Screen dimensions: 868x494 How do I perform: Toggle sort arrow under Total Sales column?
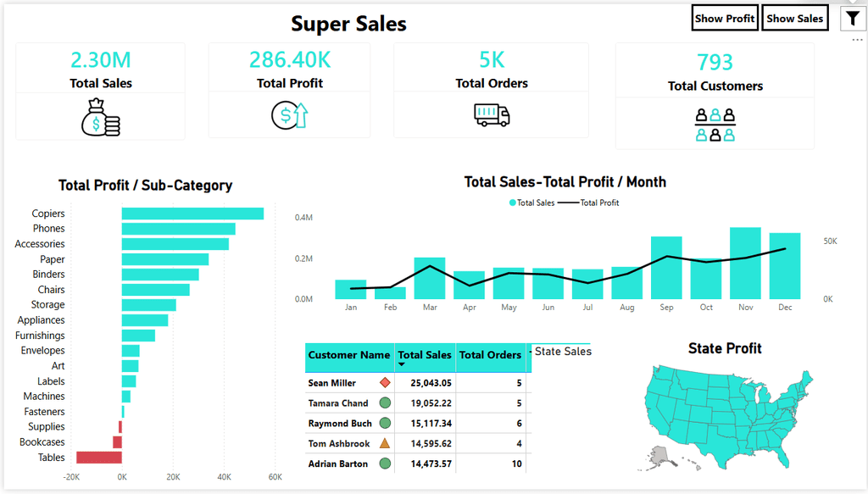click(x=402, y=364)
